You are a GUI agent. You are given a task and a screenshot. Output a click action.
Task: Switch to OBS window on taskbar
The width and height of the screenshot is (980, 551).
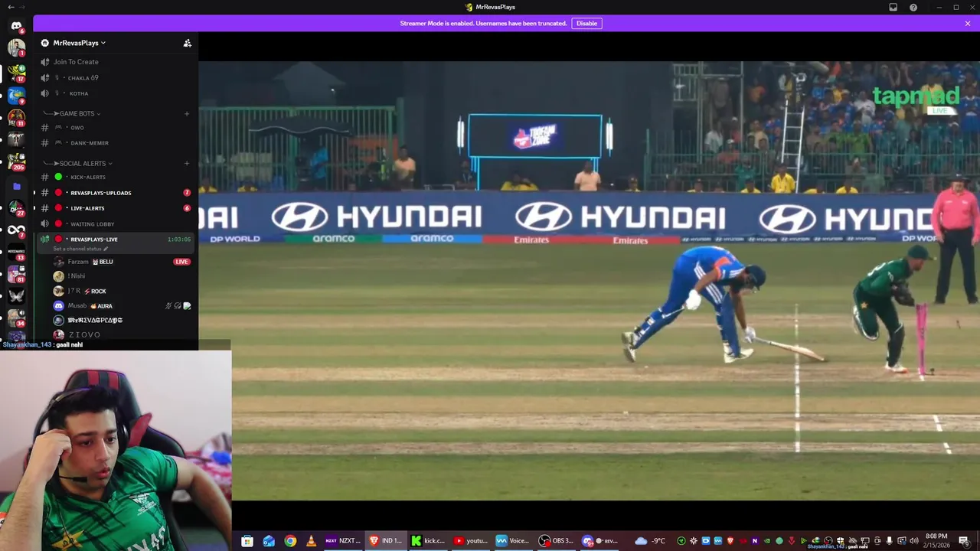[x=557, y=541]
